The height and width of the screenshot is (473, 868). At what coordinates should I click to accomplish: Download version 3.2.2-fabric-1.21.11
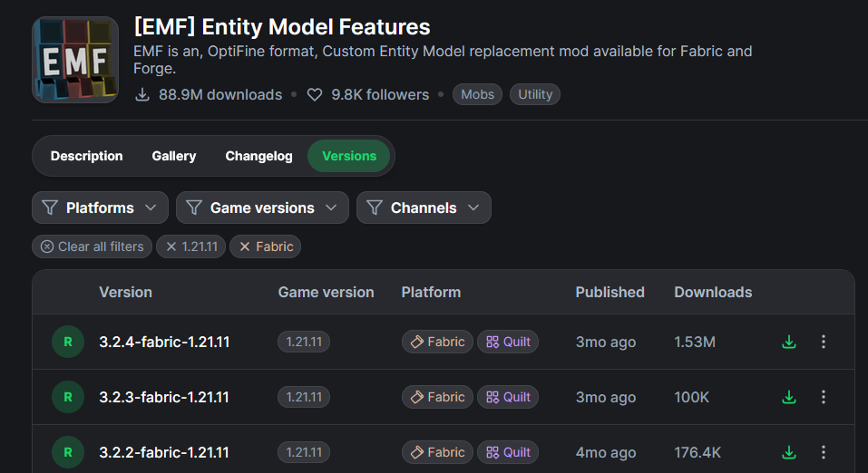pyautogui.click(x=789, y=452)
